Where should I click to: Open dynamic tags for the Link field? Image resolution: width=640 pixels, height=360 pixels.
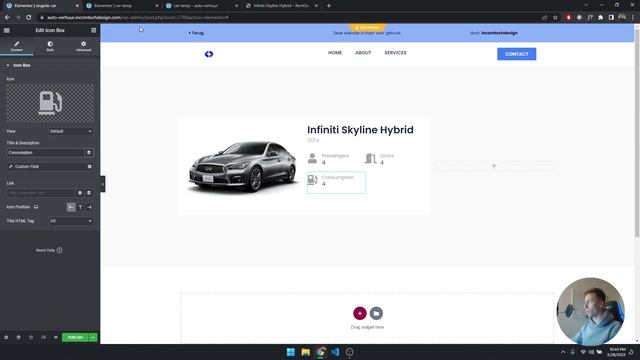point(89,193)
